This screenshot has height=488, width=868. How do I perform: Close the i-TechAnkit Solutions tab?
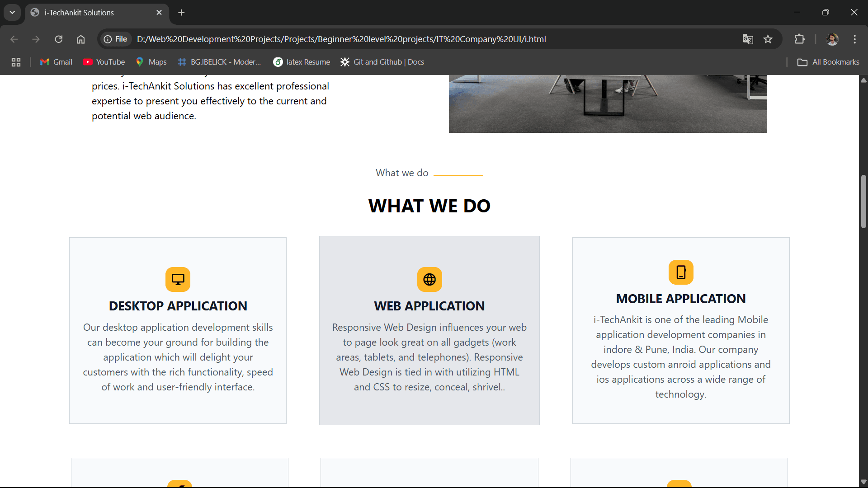click(x=159, y=13)
